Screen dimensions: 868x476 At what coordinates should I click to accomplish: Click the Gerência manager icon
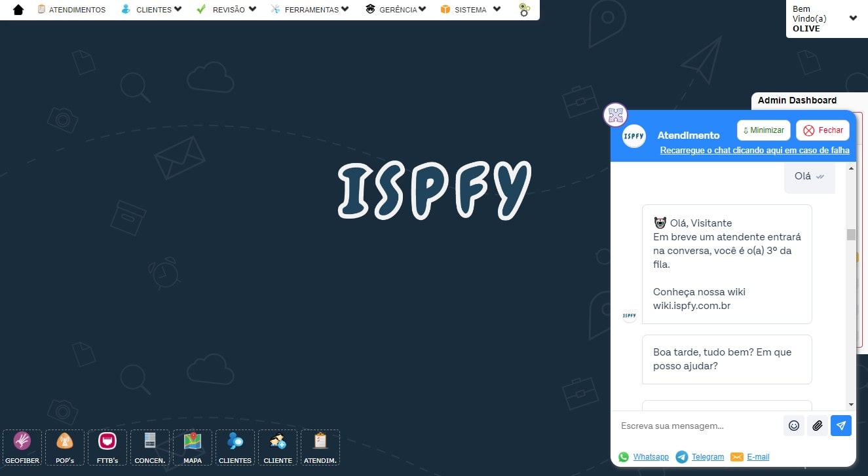point(370,9)
